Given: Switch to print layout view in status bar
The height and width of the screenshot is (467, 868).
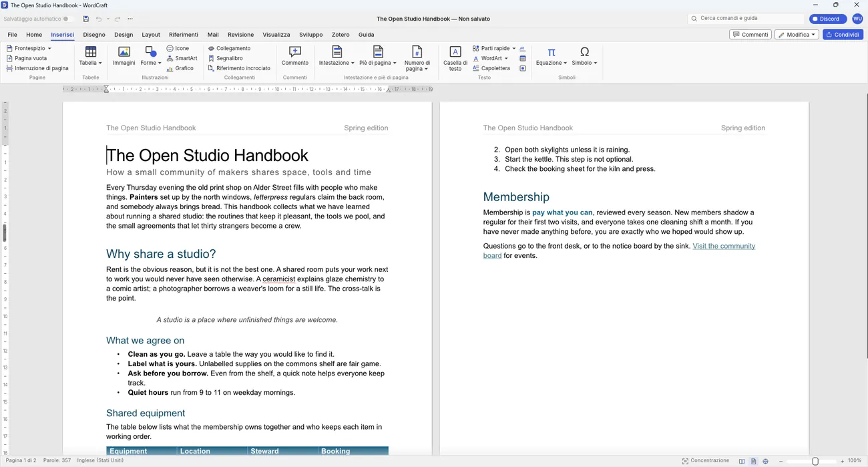Looking at the screenshot, I should coord(754,461).
